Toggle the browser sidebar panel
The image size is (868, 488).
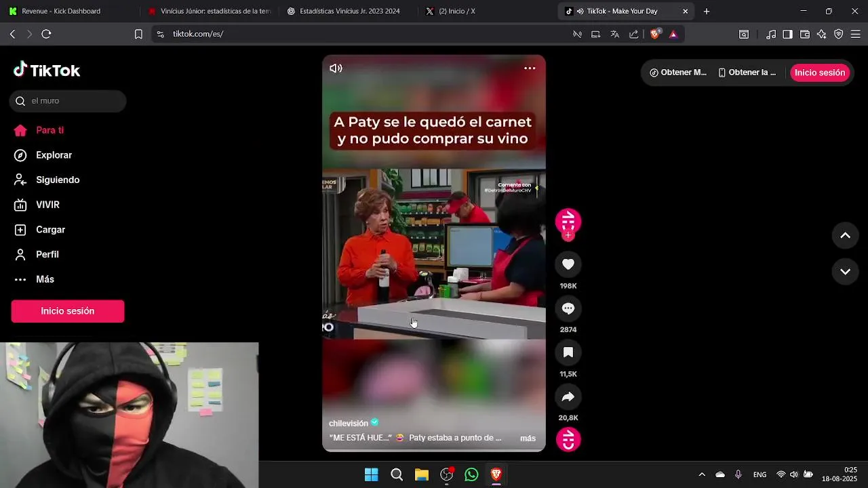(x=787, y=34)
